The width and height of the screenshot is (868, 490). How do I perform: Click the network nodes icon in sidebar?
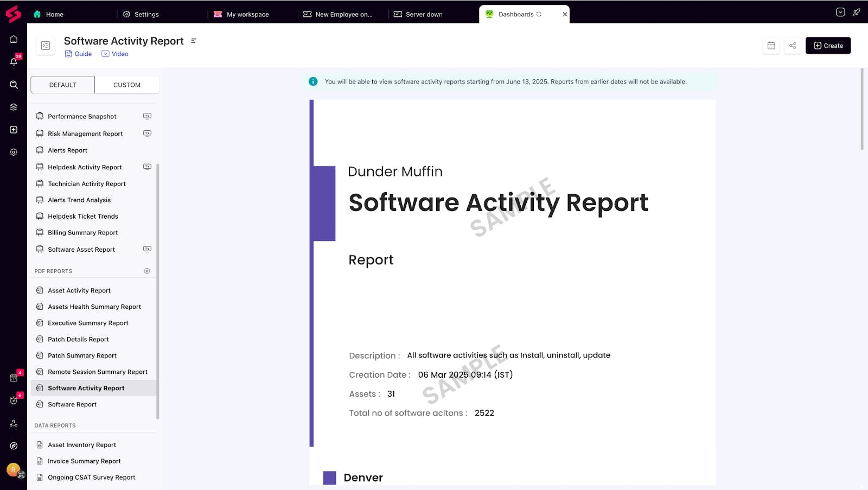tap(14, 423)
